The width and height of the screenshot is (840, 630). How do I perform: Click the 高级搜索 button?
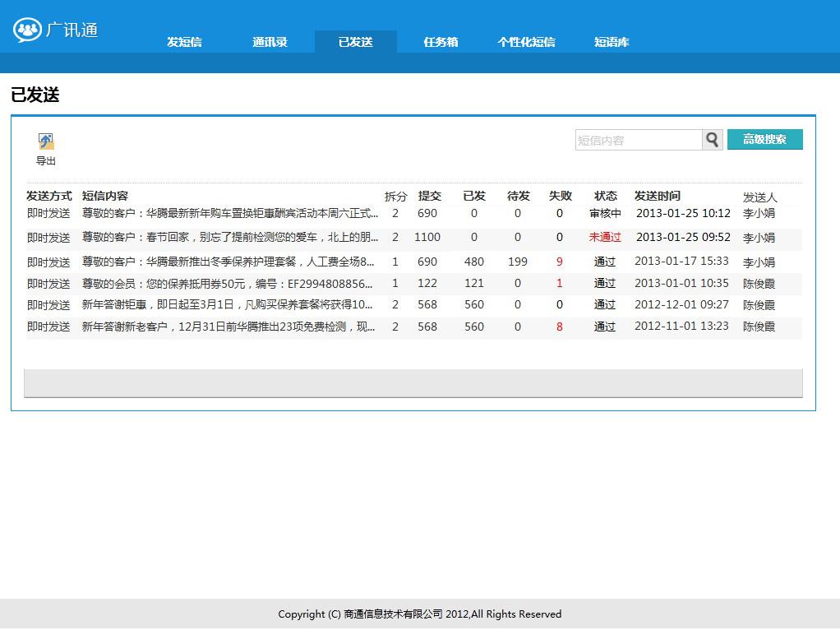764,140
